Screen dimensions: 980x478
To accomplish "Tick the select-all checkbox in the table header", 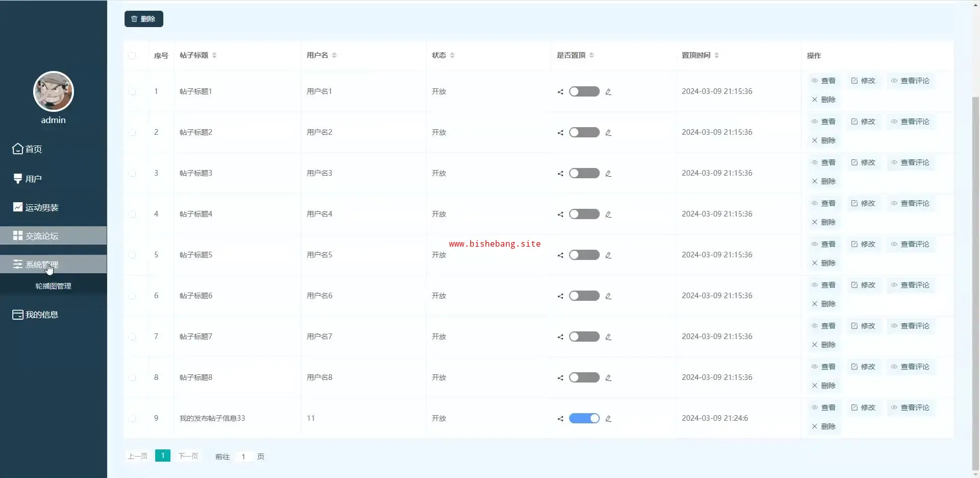I will [133, 56].
